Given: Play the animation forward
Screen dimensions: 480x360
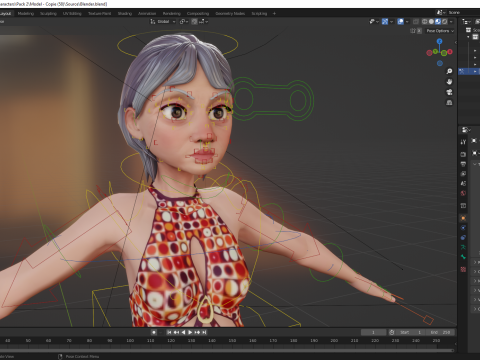Looking at the screenshot, I should pos(190,332).
